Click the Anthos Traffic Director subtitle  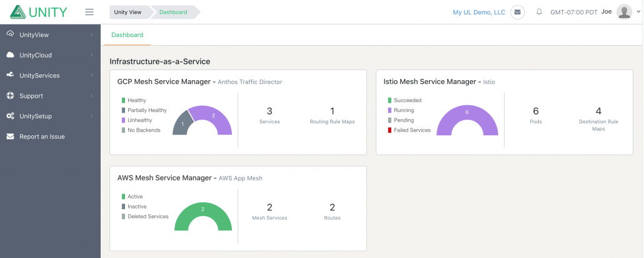(249, 82)
